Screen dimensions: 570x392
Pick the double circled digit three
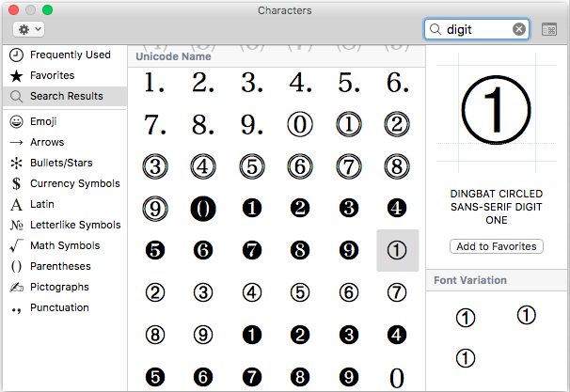pos(155,166)
